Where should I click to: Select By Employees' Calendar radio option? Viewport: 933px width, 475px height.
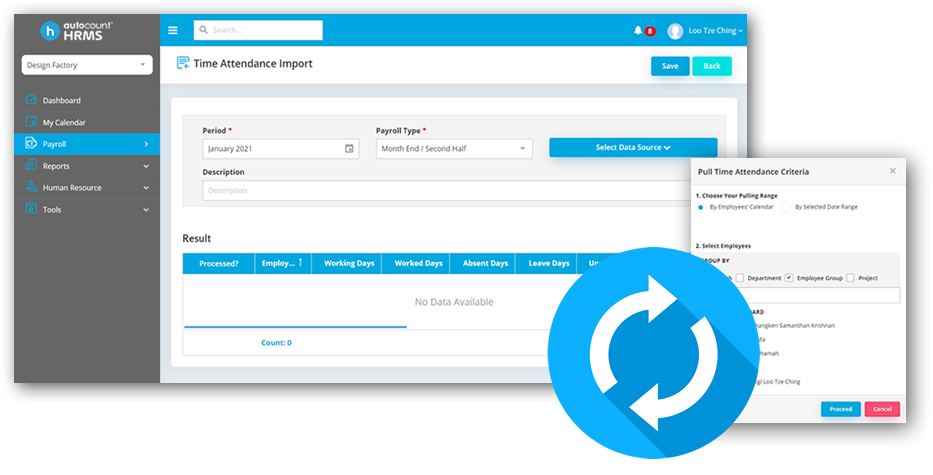point(700,207)
